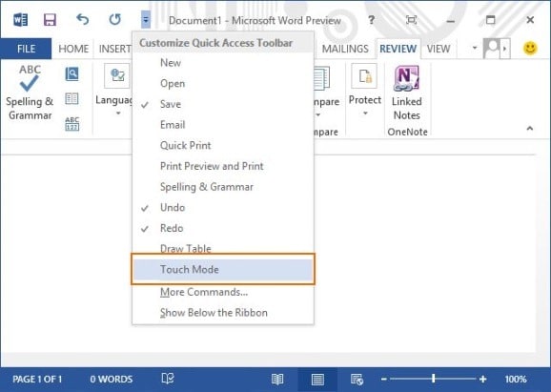Click the Compare documents icon
The height and width of the screenshot is (392, 551).
(x=321, y=78)
